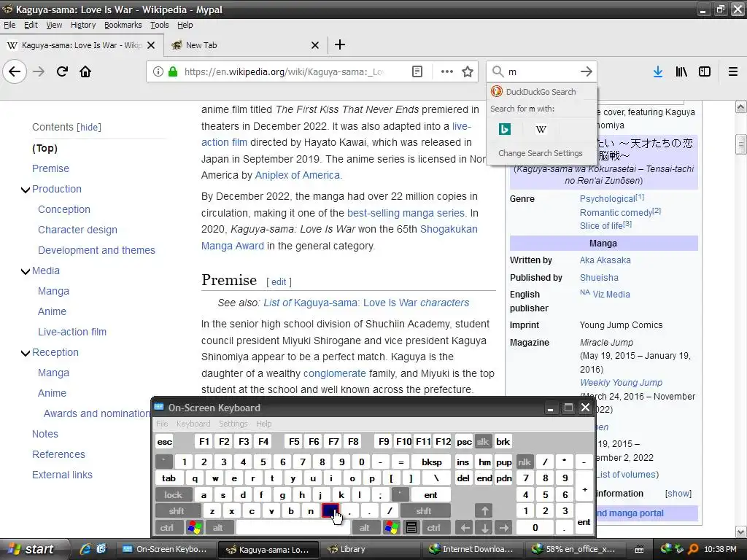This screenshot has height=560, width=747.
Task: Open the Tools menu
Action: pyautogui.click(x=159, y=25)
